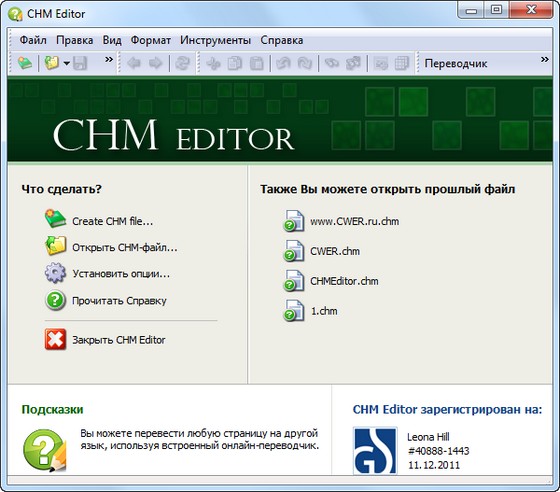Click the file icon next to CHMEditor.chm

pos(294,281)
